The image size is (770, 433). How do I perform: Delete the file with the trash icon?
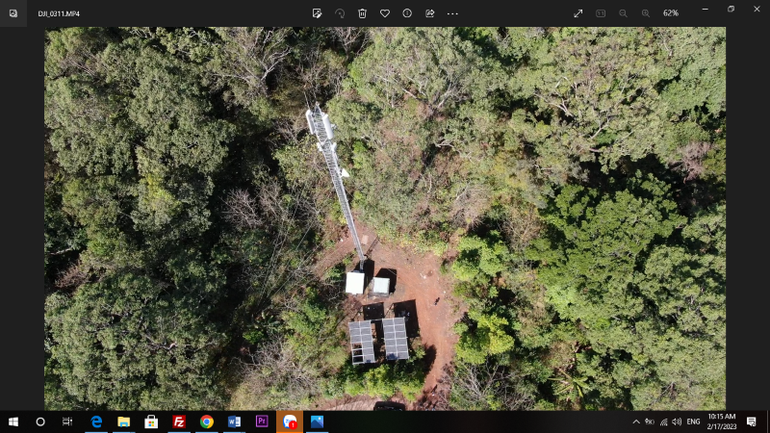(x=362, y=13)
